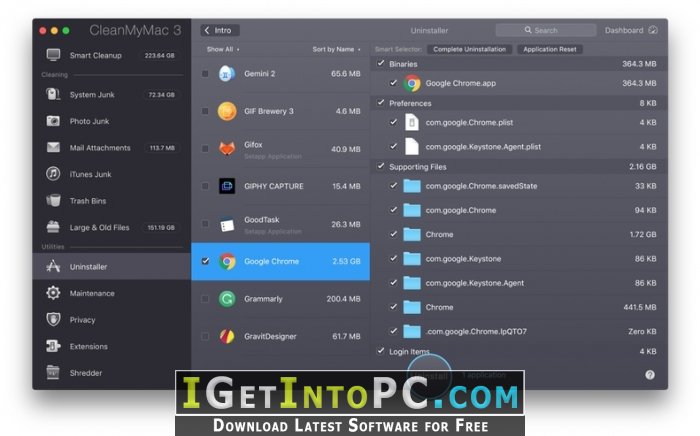
Task: Select the com.google.Keystone folder row
Action: click(x=520, y=258)
